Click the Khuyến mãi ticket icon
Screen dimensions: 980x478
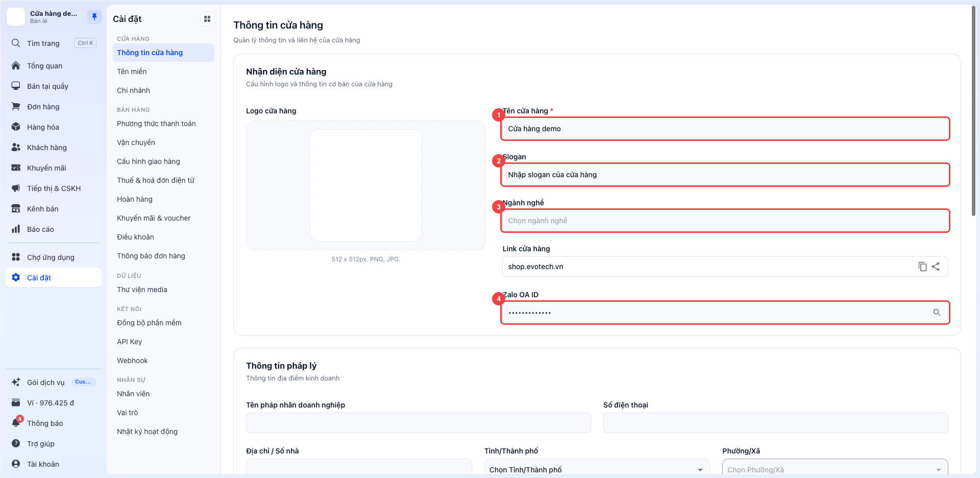[x=16, y=168]
